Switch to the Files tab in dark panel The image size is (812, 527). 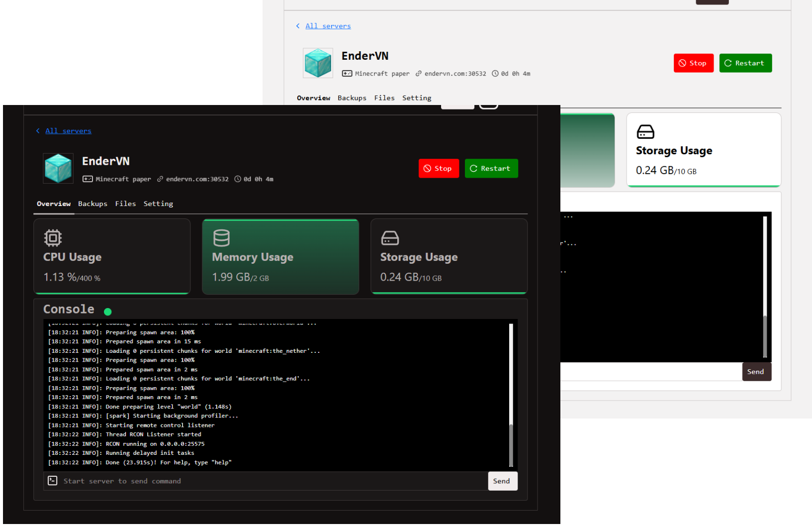[x=125, y=204]
